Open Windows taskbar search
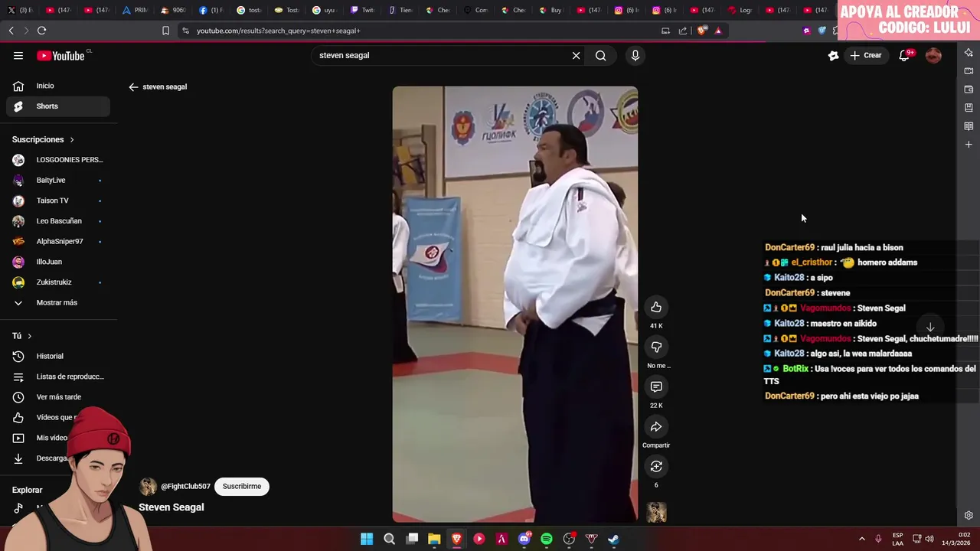 (389, 539)
